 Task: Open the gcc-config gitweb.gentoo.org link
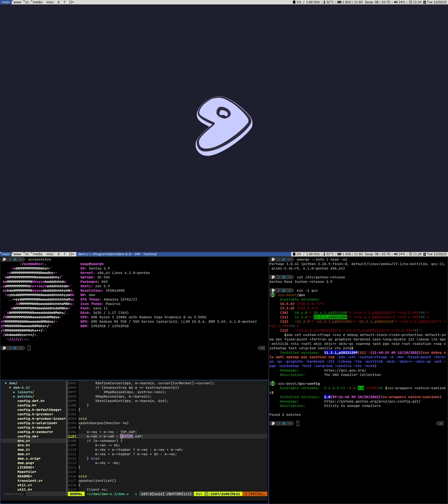coord(373,401)
